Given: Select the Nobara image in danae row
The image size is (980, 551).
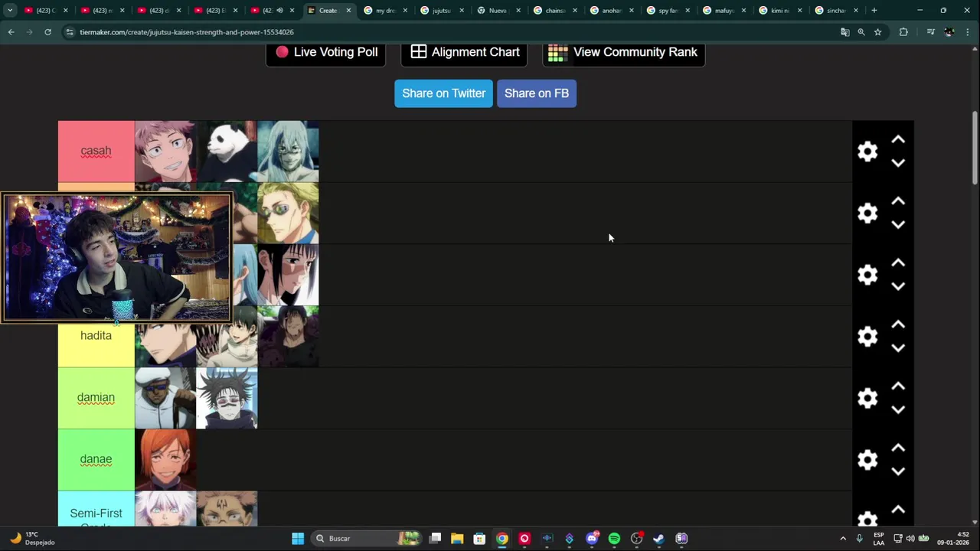Looking at the screenshot, I should point(165,459).
